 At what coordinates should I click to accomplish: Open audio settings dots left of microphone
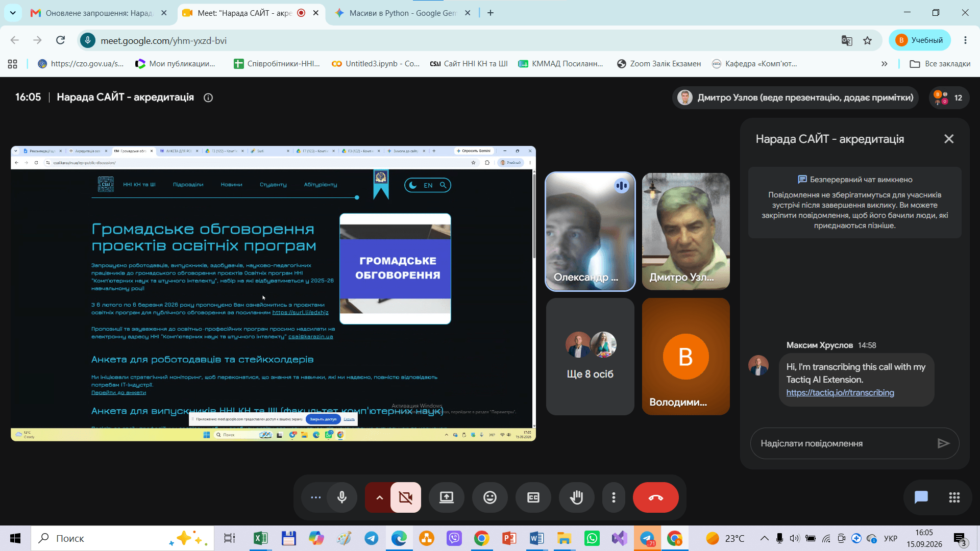tap(315, 497)
